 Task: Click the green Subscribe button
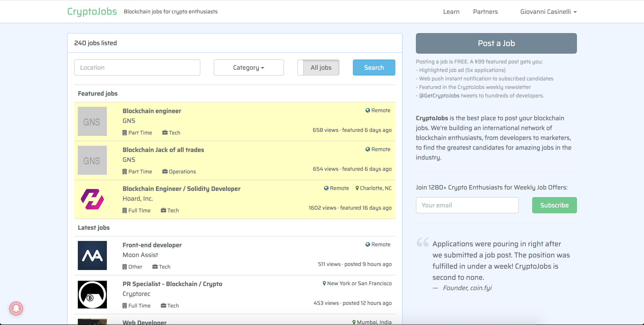point(554,205)
